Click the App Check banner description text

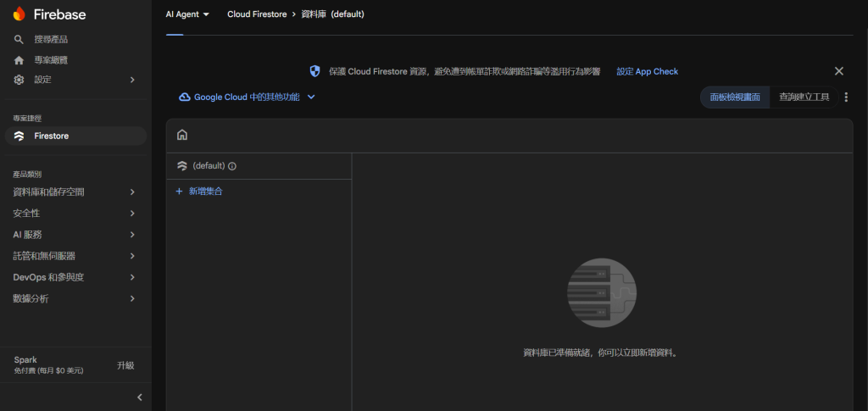coord(465,71)
